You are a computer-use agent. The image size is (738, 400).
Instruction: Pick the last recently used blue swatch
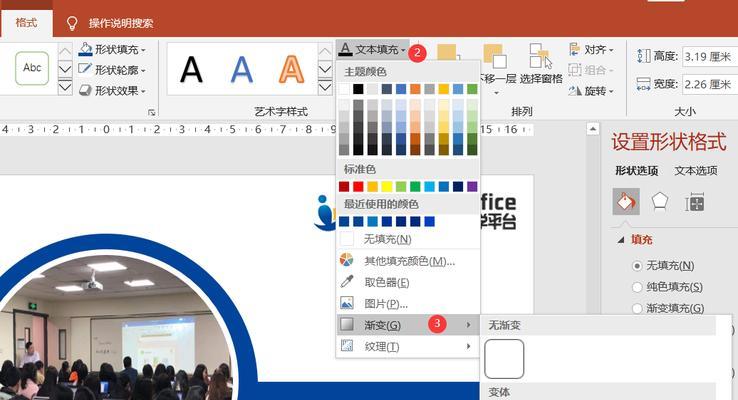pos(429,221)
